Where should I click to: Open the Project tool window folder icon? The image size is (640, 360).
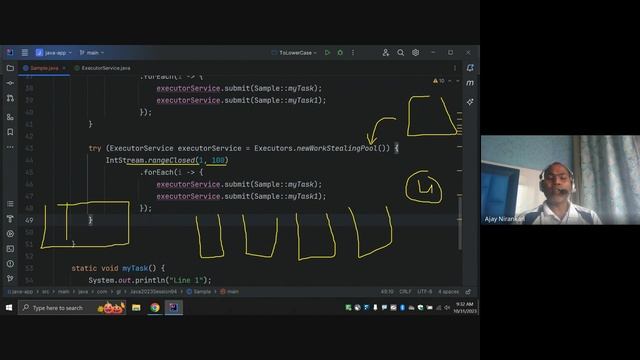[x=10, y=68]
